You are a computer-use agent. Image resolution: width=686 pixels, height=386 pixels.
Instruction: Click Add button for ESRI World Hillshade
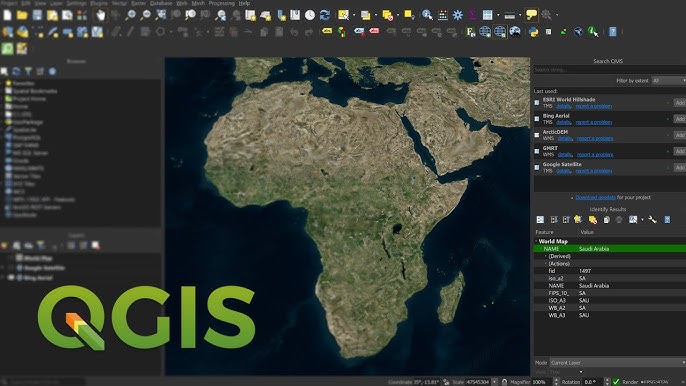(679, 102)
